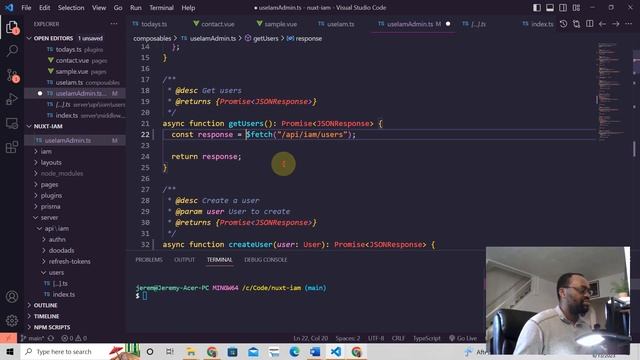Open the Explorer view in activity bar

pyautogui.click(x=12, y=27)
